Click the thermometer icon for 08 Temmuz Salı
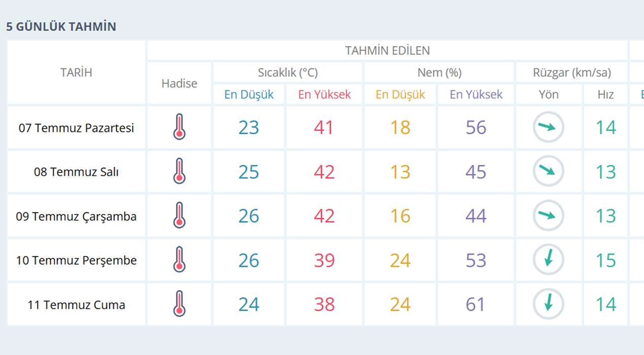The height and width of the screenshot is (355, 644). (x=179, y=171)
